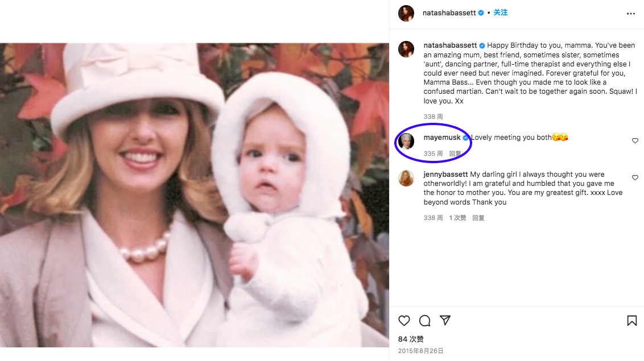Click natashabassett's header profile picture
This screenshot has height=361, width=644.
pos(406,13)
